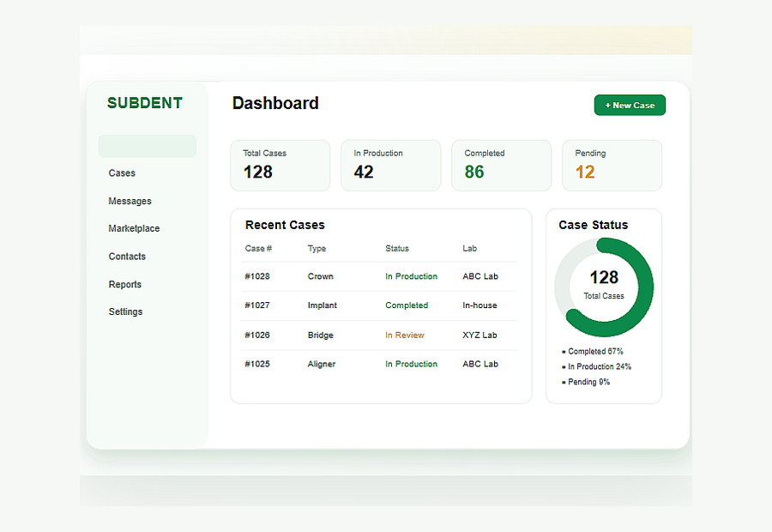The height and width of the screenshot is (532, 772).
Task: Click the Aligner type cell
Action: [322, 364]
